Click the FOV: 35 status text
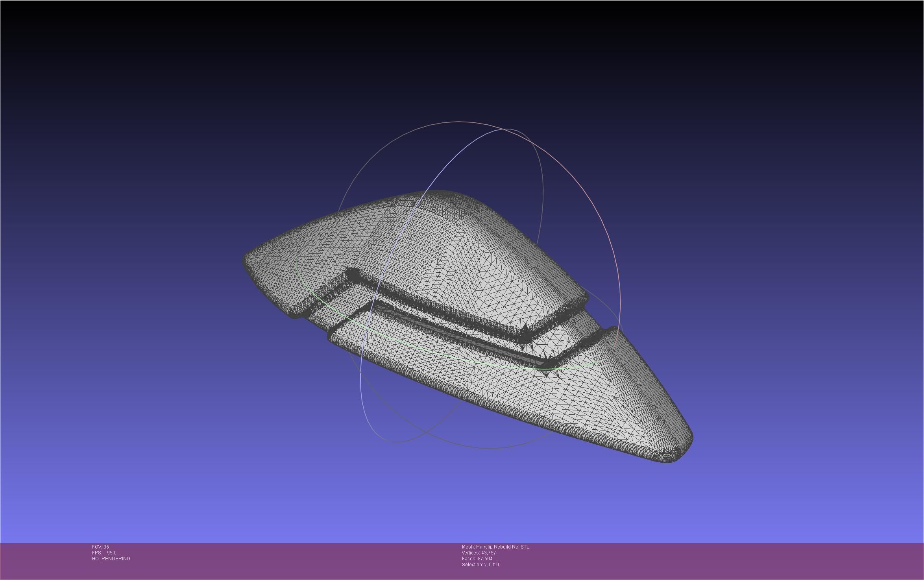This screenshot has height=580, width=924. tap(100, 547)
